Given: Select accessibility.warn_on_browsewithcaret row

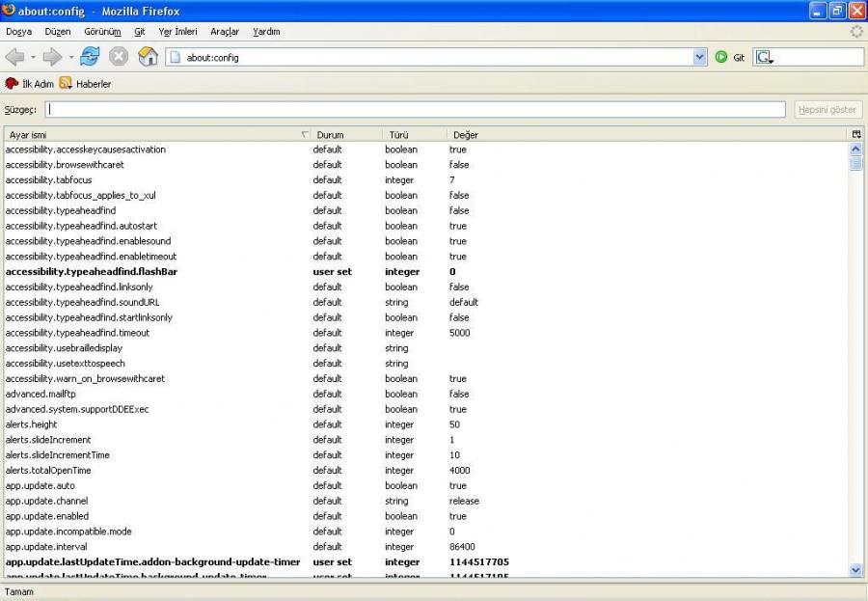Looking at the screenshot, I should [x=426, y=379].
